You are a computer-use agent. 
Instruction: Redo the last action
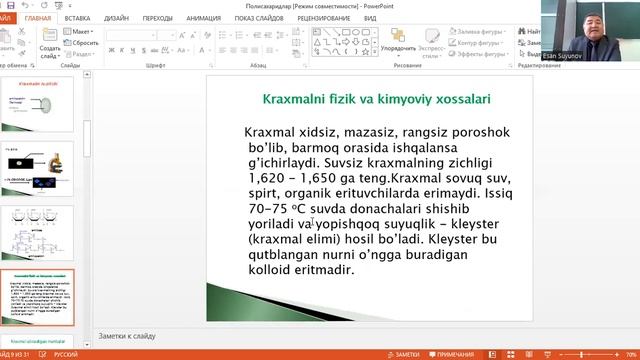[x=44, y=5]
